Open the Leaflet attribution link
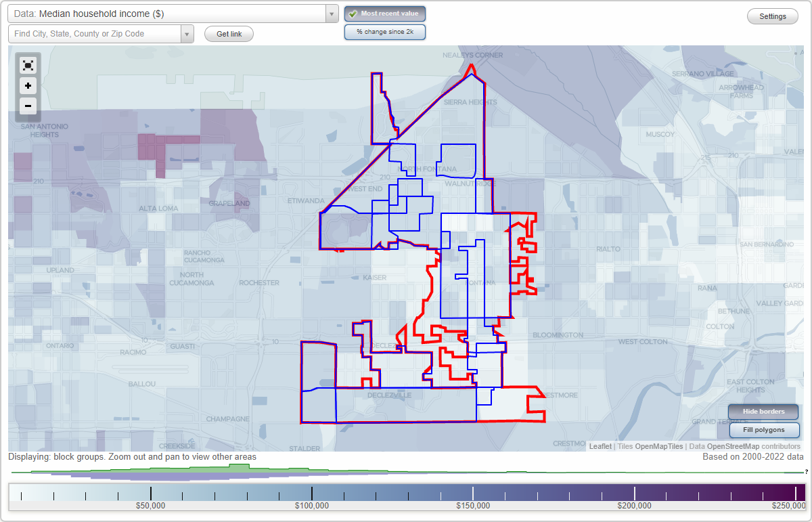812x522 pixels. coord(600,447)
